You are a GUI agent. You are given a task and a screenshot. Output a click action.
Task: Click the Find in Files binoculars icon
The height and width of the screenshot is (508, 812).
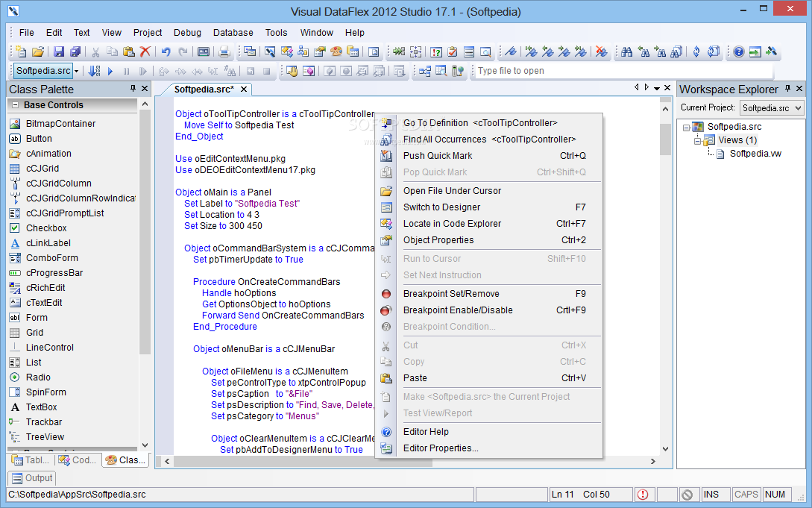tap(676, 51)
